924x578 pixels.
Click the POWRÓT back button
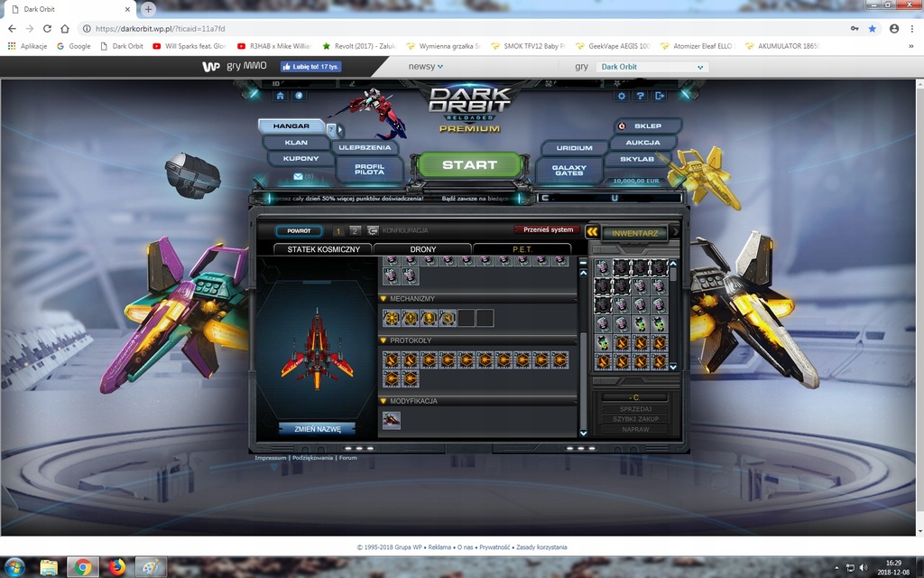pos(299,231)
